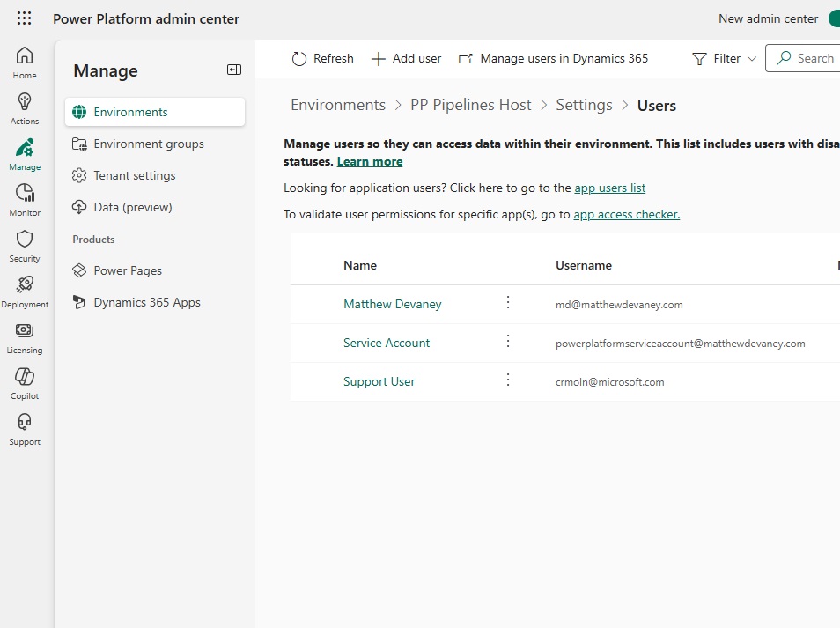Open Copilot in the left rail

coord(25,384)
